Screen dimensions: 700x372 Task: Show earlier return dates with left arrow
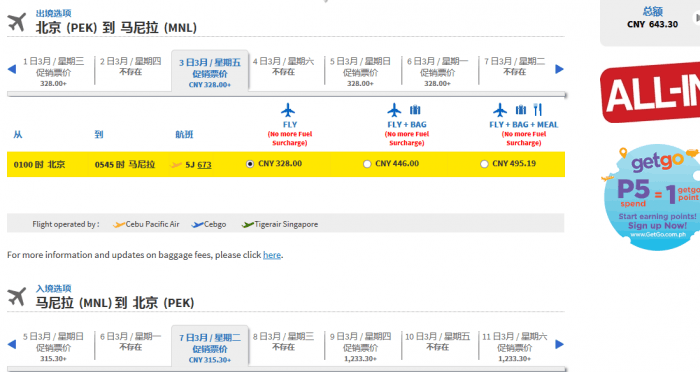12,344
